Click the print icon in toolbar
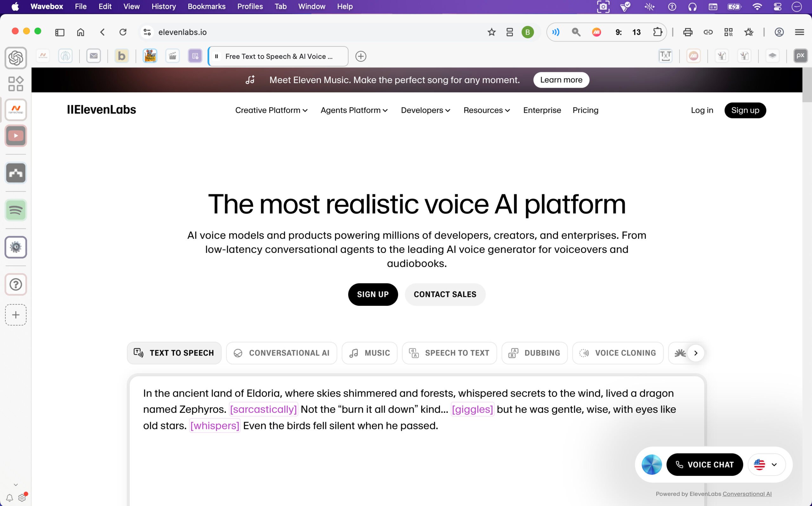 click(x=687, y=32)
